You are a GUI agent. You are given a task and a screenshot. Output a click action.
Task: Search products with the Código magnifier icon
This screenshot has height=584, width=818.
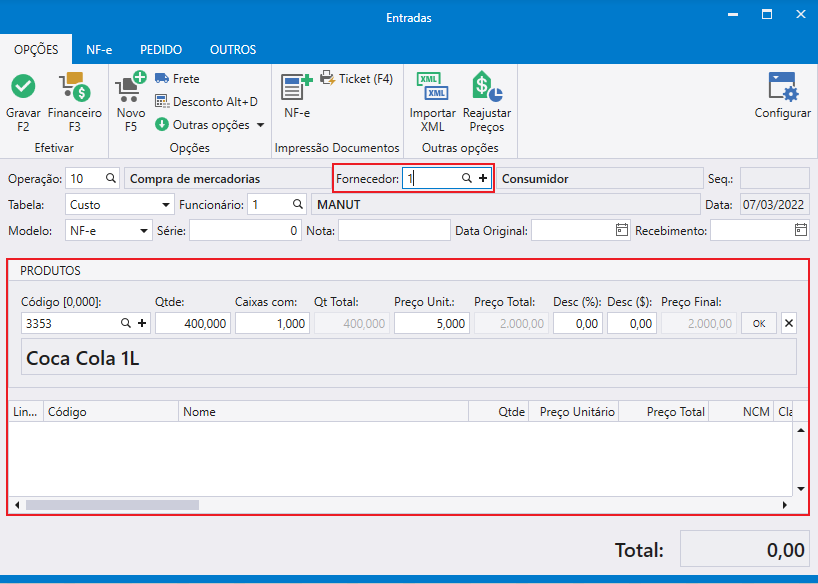pos(126,324)
